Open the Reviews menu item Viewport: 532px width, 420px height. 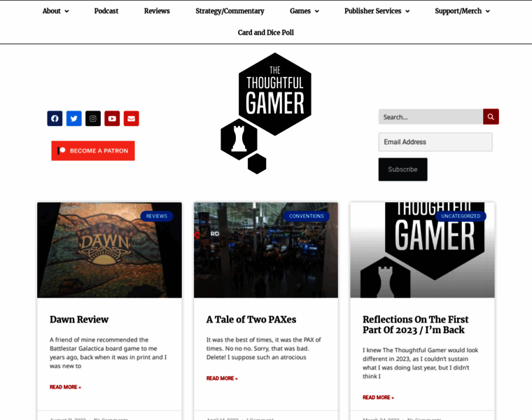157,11
